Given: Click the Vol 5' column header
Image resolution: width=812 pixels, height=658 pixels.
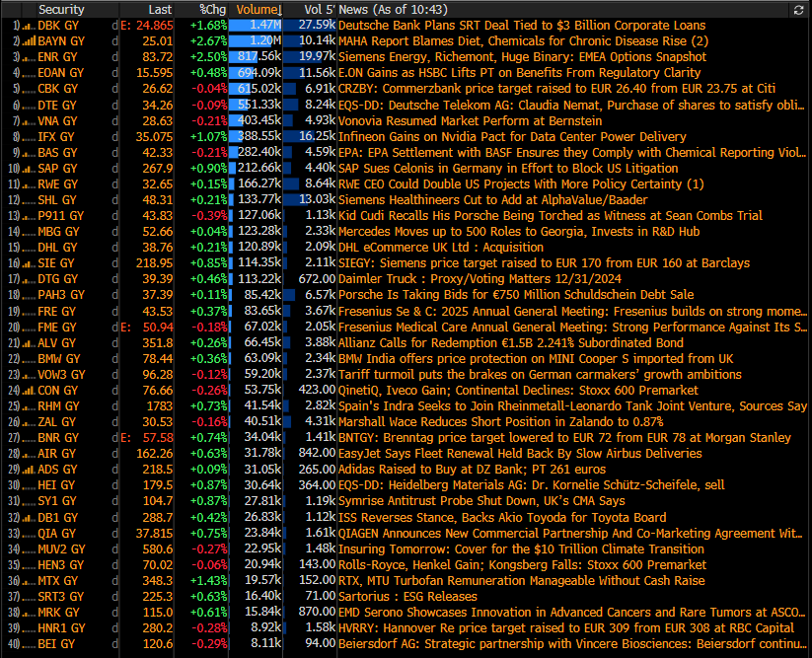Looking at the screenshot, I should click(320, 10).
